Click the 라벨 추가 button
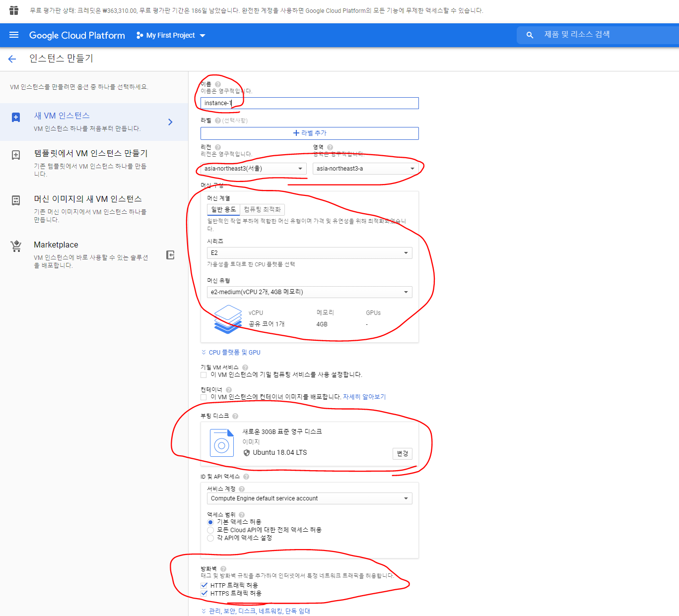Image resolution: width=679 pixels, height=616 pixels. point(310,133)
